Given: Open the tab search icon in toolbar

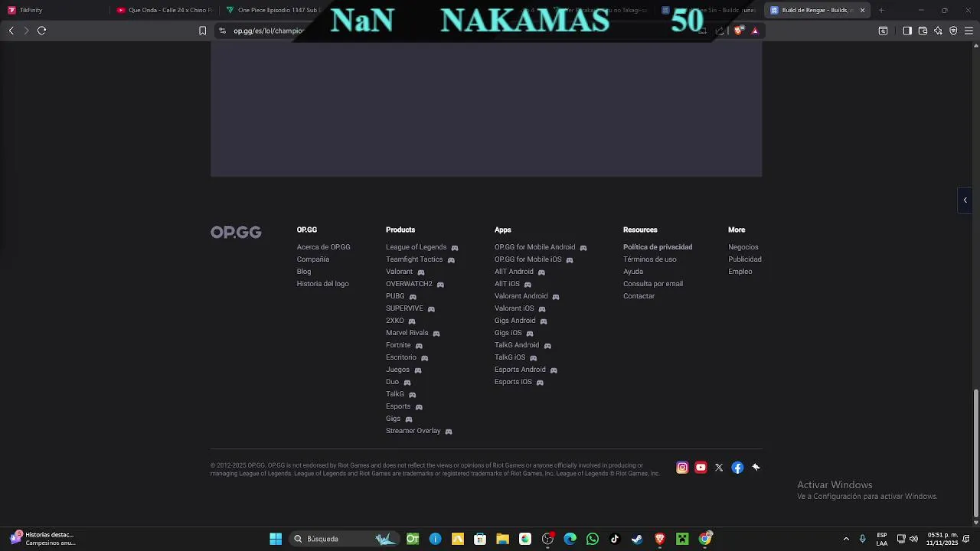Looking at the screenshot, I should (883, 31).
